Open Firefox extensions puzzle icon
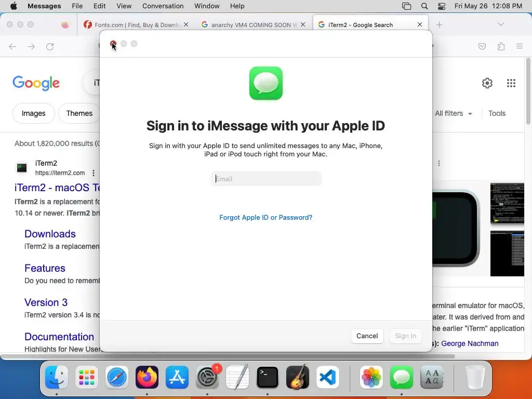 (501, 46)
